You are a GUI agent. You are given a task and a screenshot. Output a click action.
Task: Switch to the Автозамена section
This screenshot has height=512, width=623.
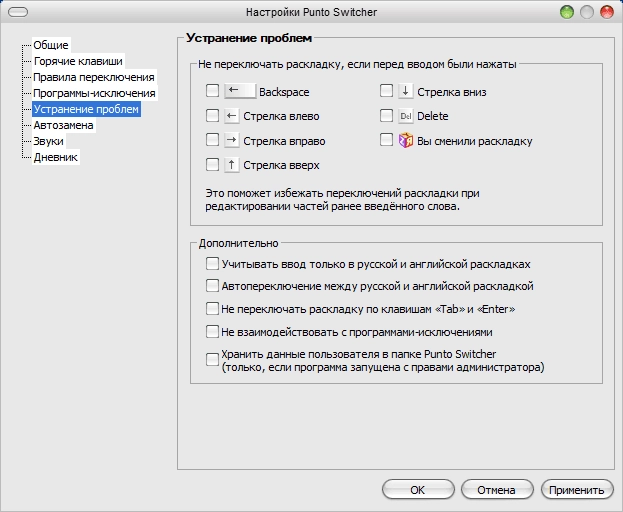64,125
